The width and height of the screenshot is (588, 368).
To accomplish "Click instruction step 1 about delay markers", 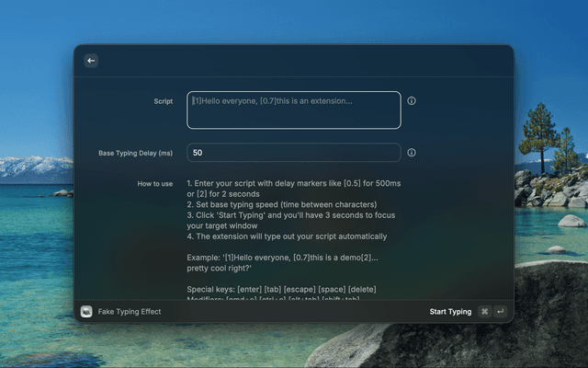I will [293, 189].
